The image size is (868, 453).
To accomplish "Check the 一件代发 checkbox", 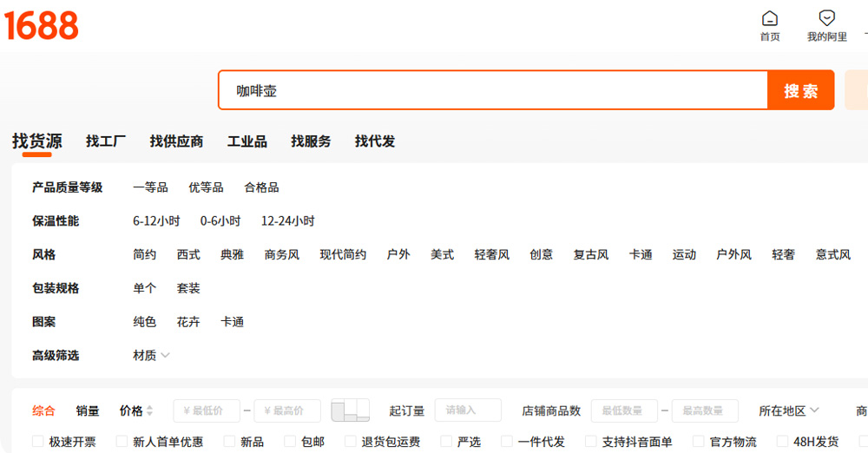I will [x=507, y=442].
